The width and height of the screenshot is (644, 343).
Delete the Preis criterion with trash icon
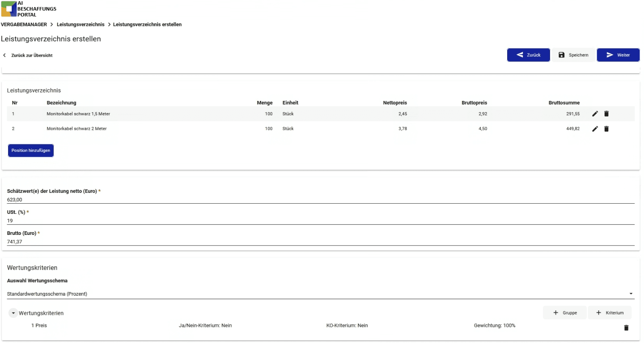626,328
